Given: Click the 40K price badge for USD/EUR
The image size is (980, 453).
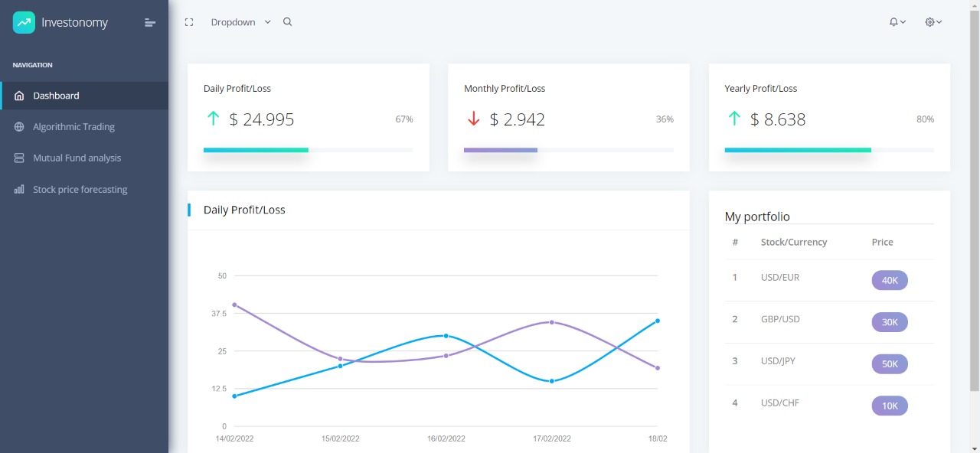Looking at the screenshot, I should pyautogui.click(x=890, y=280).
